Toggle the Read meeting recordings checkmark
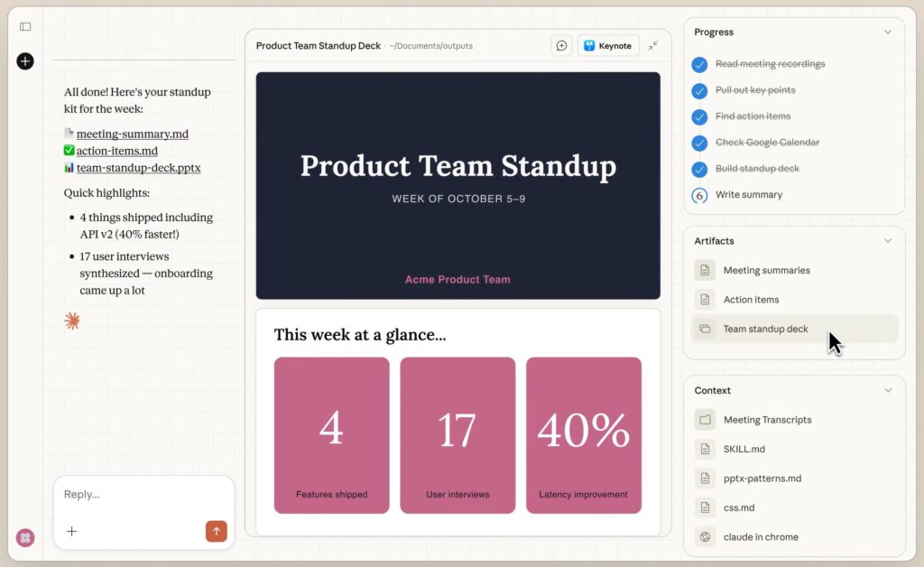 [699, 64]
